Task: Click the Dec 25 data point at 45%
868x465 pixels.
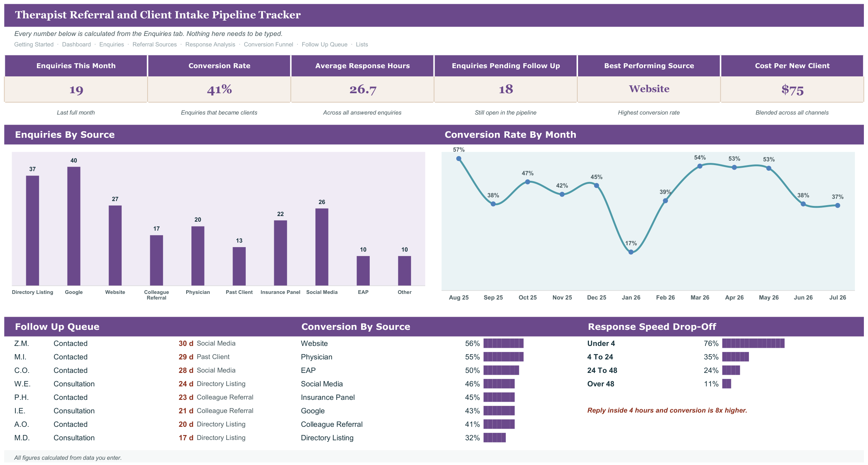Action: [x=596, y=186]
